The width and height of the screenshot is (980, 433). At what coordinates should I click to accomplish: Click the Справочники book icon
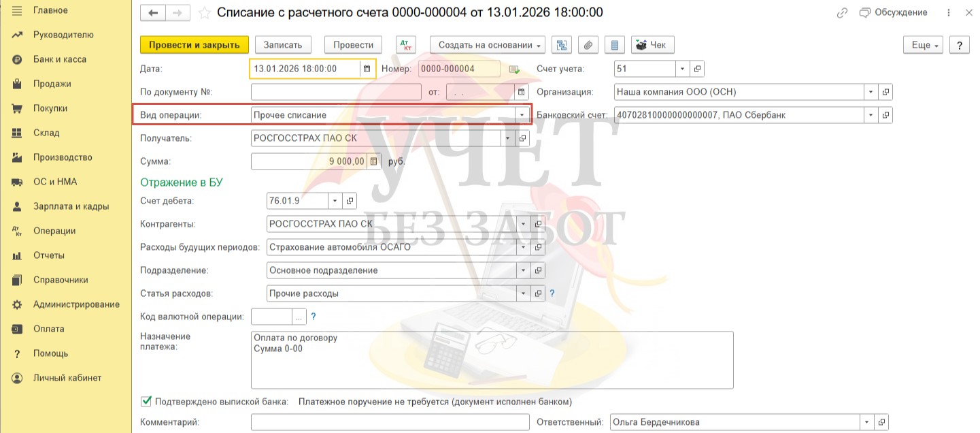(x=17, y=280)
